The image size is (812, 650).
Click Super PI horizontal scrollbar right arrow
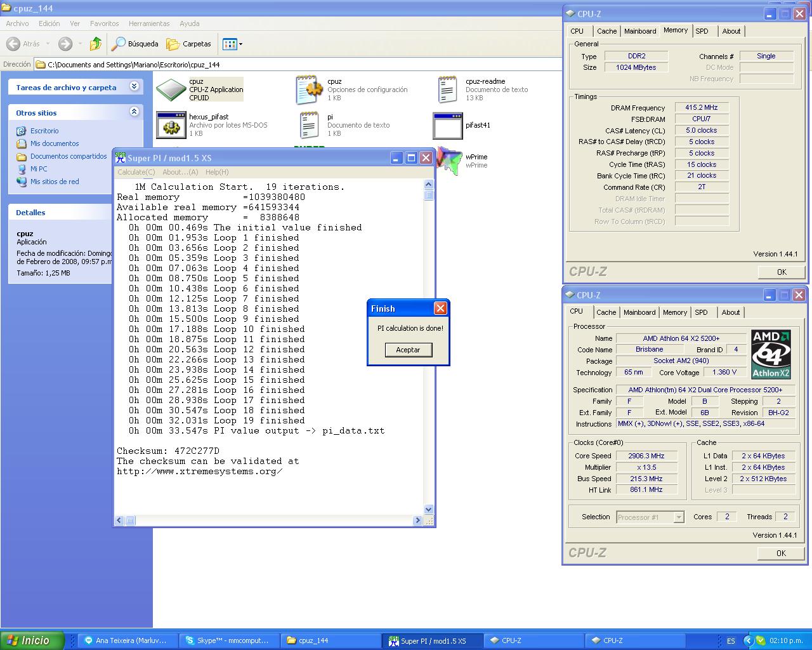click(x=417, y=521)
